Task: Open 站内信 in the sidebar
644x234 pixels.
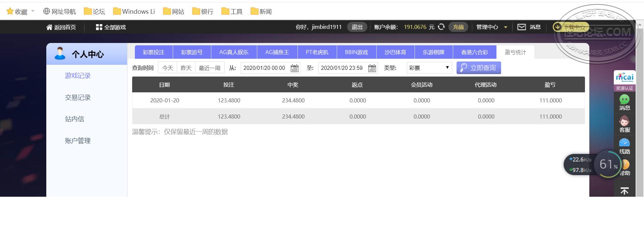Action: click(74, 119)
